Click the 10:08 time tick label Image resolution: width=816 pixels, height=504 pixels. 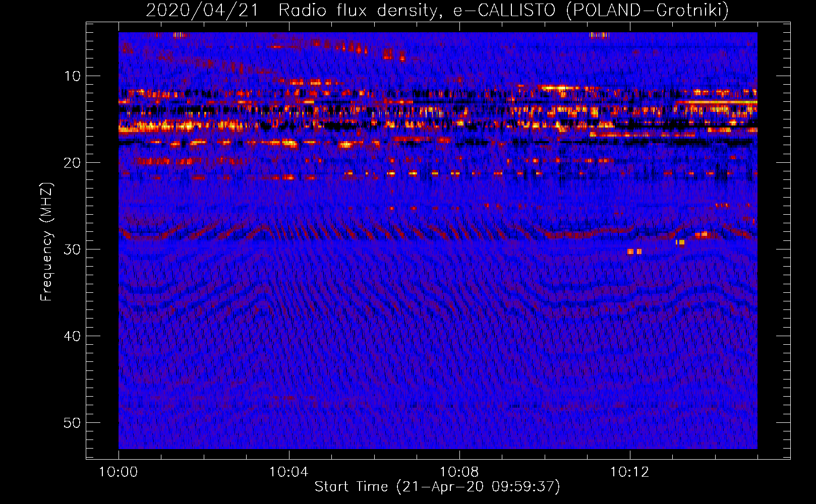[x=459, y=472]
